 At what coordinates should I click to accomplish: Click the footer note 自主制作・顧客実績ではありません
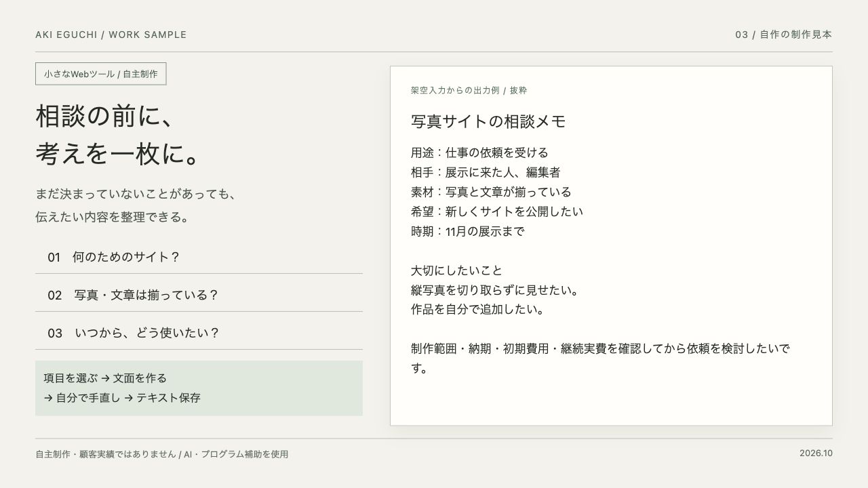pyautogui.click(x=106, y=454)
